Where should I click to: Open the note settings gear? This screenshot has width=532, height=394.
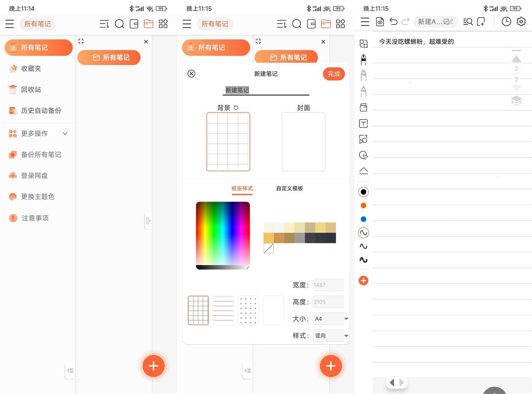pyautogui.click(x=521, y=22)
